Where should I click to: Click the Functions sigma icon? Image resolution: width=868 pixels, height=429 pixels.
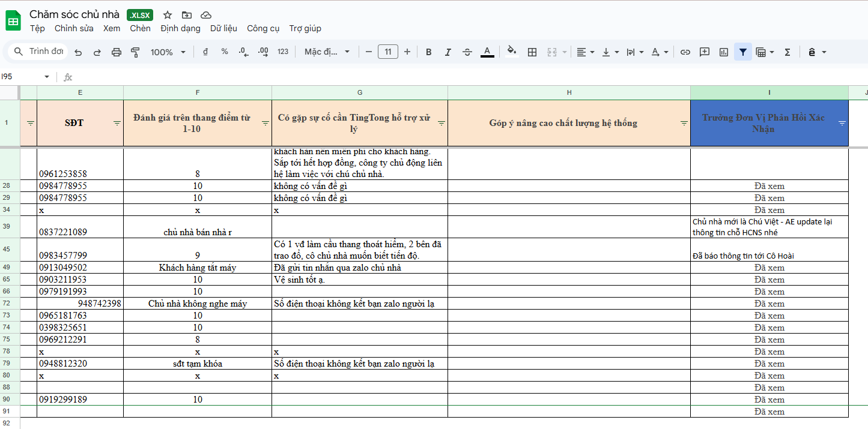787,52
